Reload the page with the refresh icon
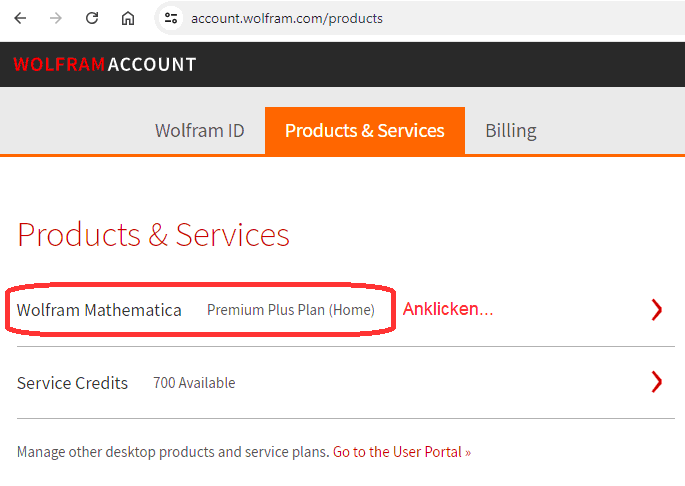The image size is (685, 486). tap(92, 18)
